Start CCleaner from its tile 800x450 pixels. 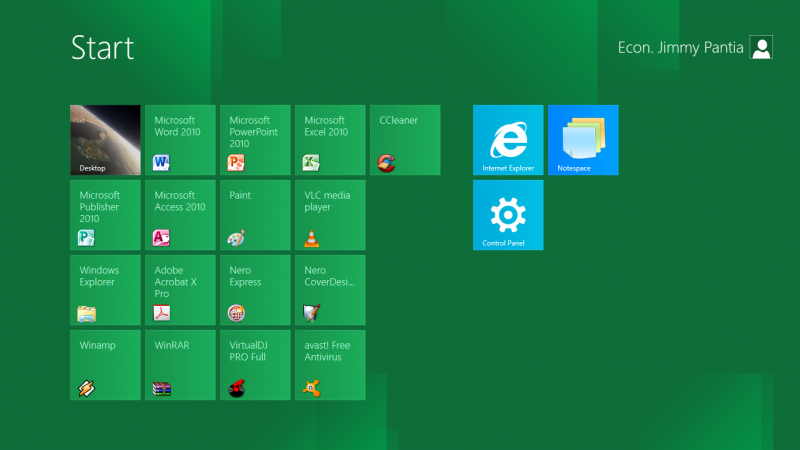pos(405,140)
